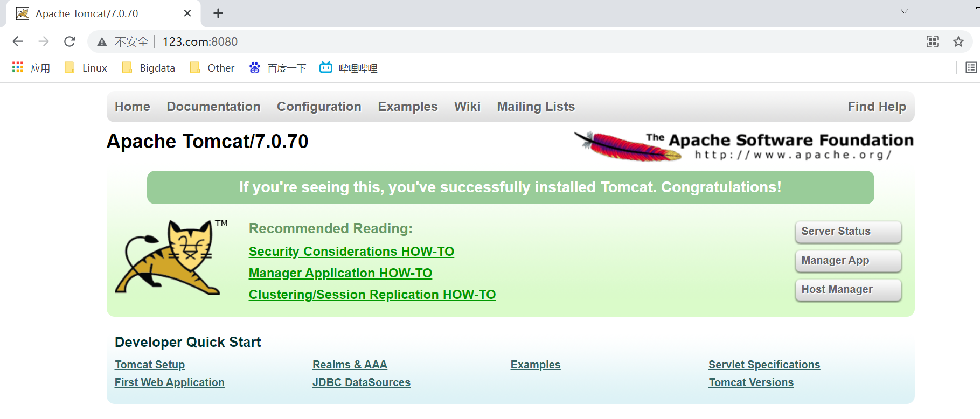Select Documentation in the navigation bar

click(x=213, y=107)
